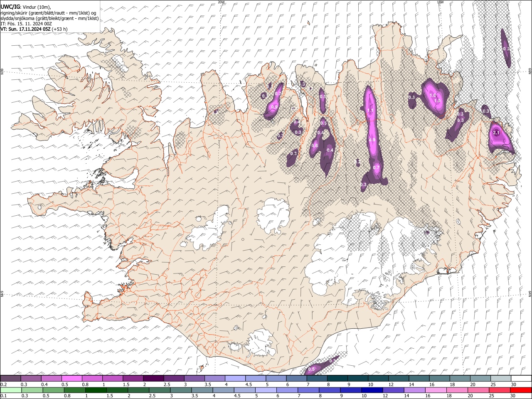Click the "IT: Fös. 15. 11. 2024 00Z" line
The width and height of the screenshot is (532, 399).
click(26, 24)
